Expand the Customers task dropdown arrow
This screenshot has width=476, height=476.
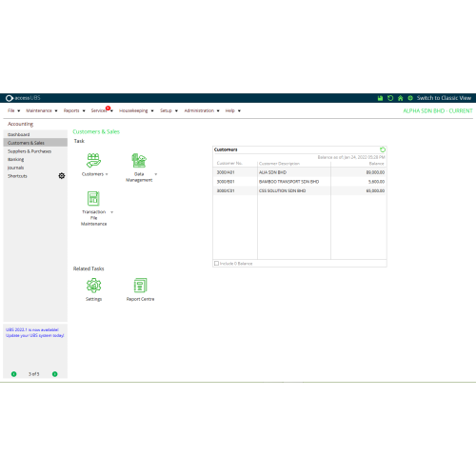click(x=107, y=174)
